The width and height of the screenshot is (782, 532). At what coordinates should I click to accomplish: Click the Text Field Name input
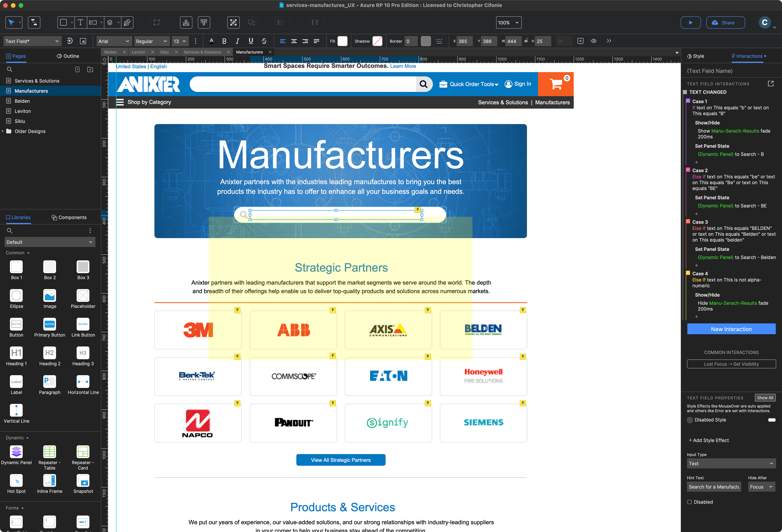point(731,71)
